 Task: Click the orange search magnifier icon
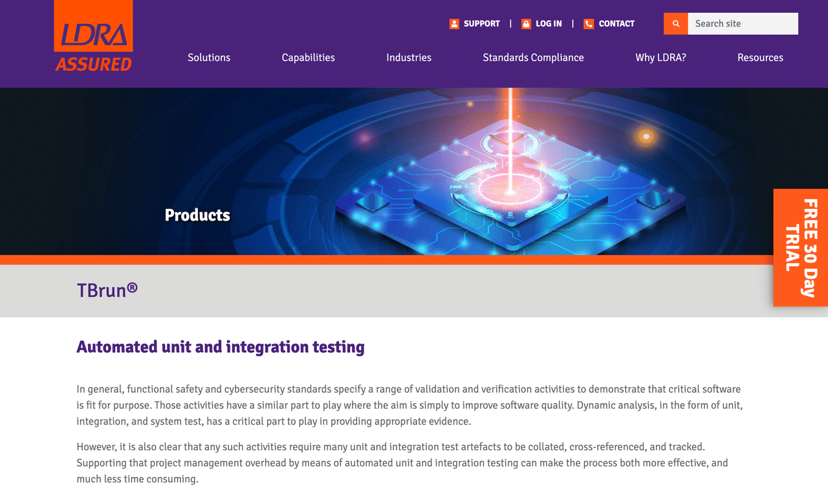click(675, 23)
